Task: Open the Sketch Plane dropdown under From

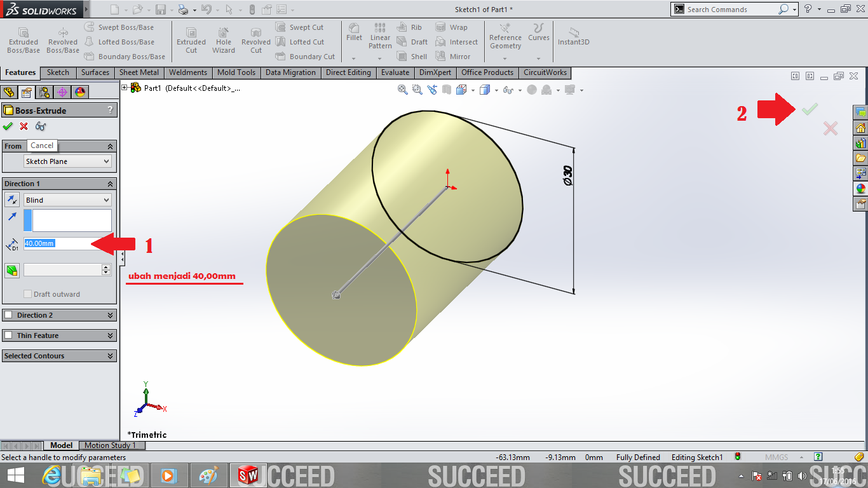Action: [67, 161]
